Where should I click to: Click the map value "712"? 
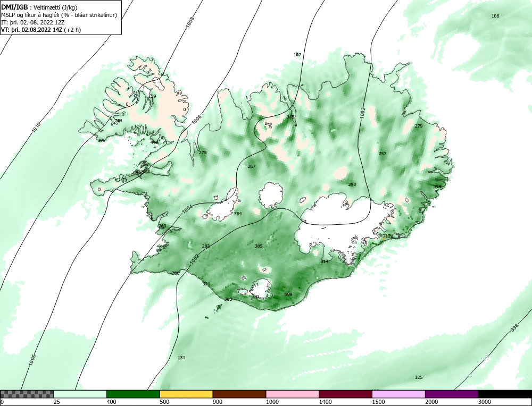tap(387, 236)
